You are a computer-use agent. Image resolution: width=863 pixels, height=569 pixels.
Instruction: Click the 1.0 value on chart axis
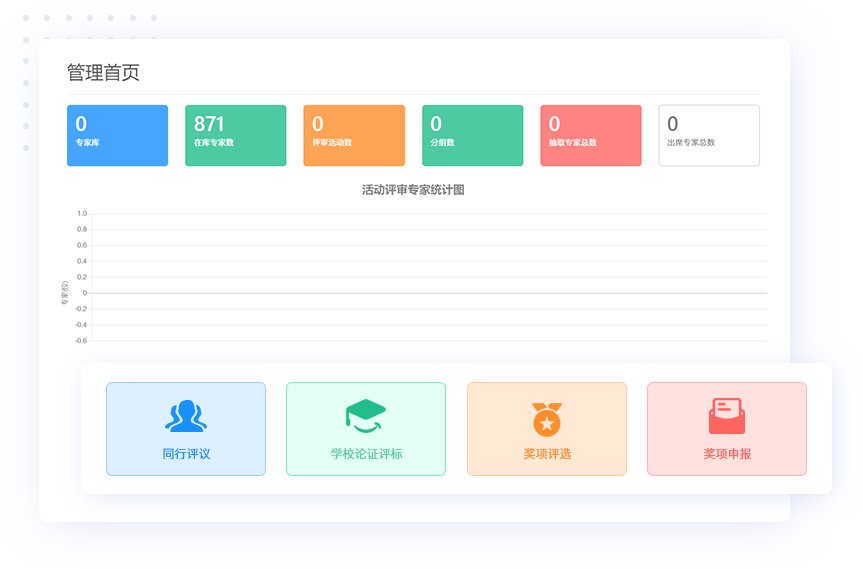click(82, 213)
